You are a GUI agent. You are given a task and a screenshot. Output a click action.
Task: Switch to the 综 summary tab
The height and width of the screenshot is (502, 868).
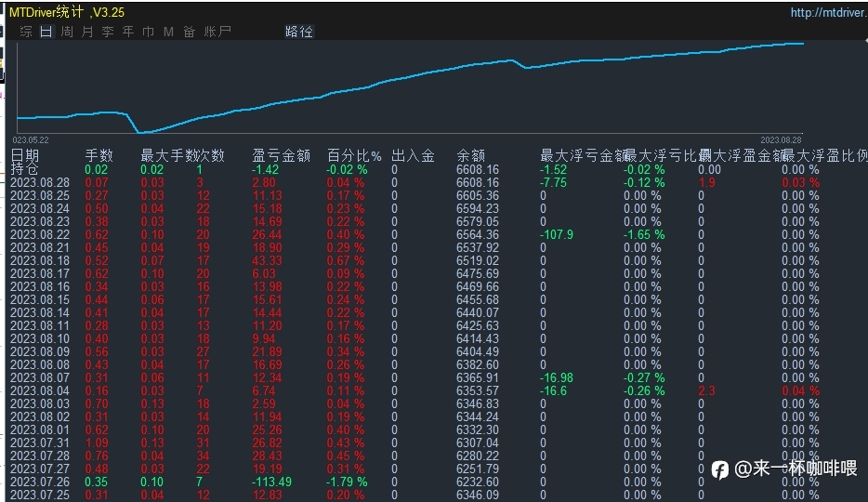25,32
